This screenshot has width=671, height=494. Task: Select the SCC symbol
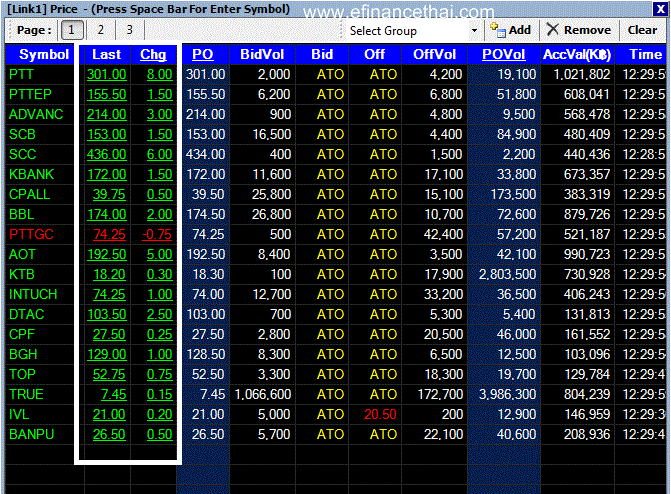click(x=22, y=155)
